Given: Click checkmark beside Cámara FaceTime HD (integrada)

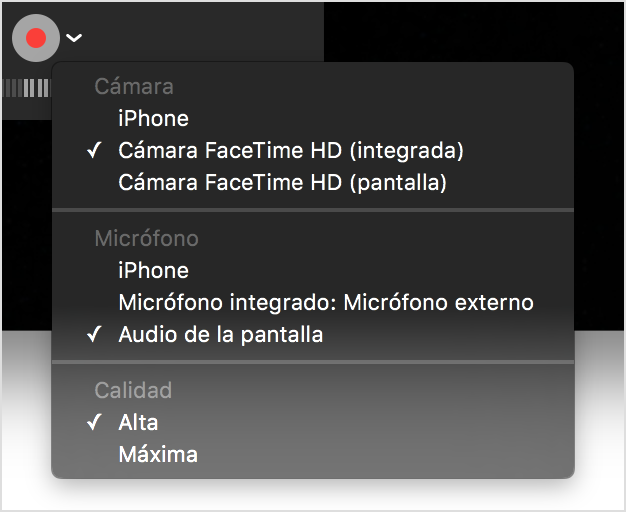Looking at the screenshot, I should click(x=94, y=150).
